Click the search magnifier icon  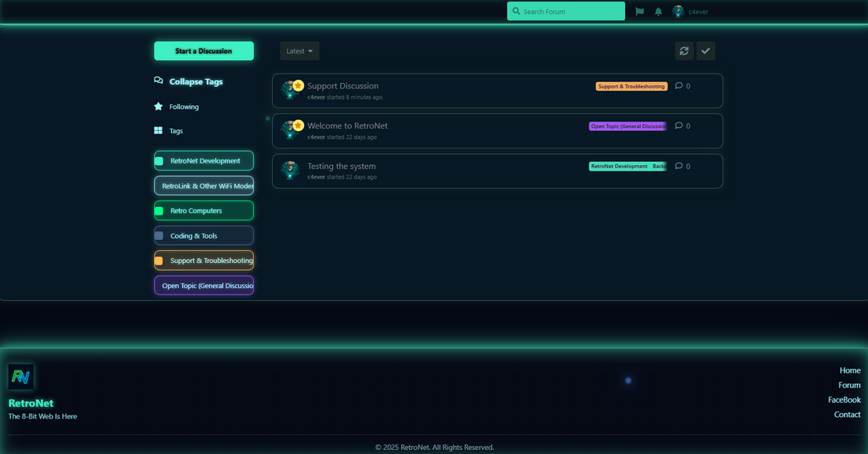coord(516,11)
